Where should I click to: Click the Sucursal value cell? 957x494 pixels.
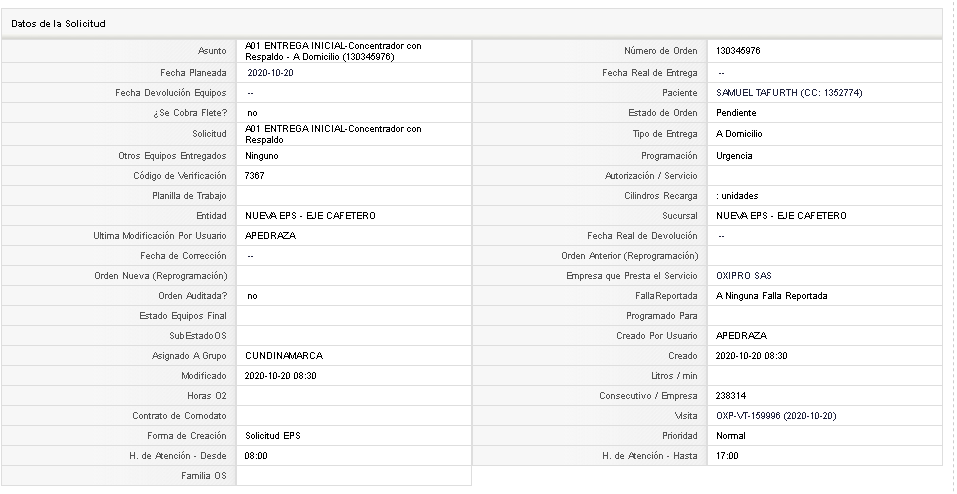point(825,216)
